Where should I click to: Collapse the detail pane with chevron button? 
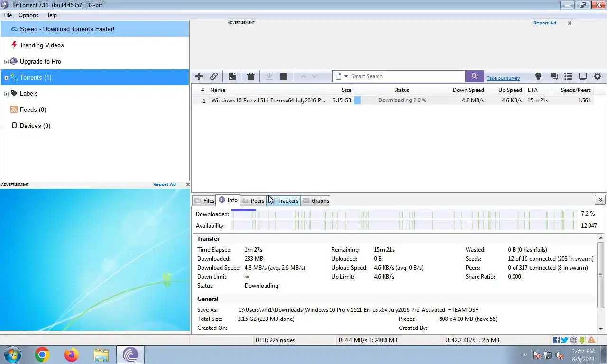click(x=600, y=200)
